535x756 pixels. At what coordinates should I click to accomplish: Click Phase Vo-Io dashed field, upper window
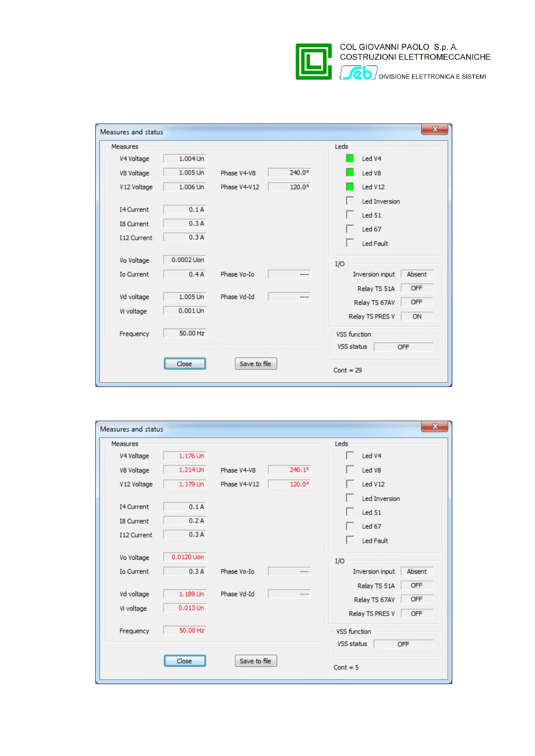(290, 274)
